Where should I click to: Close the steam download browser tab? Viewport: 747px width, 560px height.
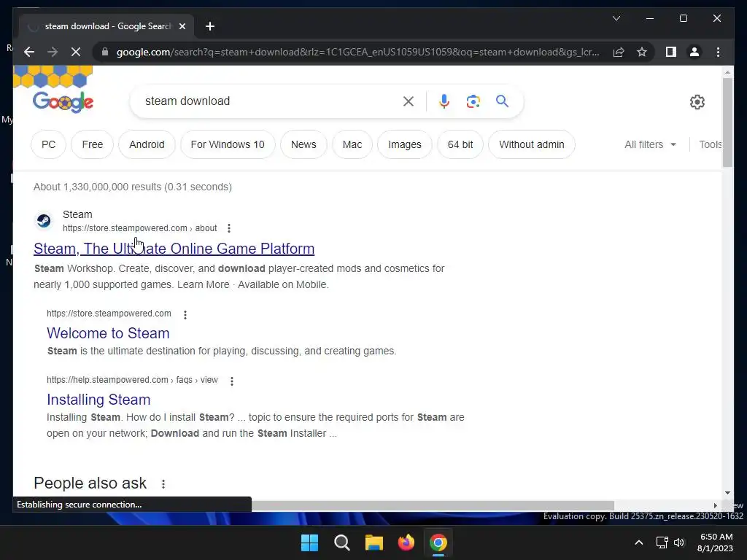182,26
